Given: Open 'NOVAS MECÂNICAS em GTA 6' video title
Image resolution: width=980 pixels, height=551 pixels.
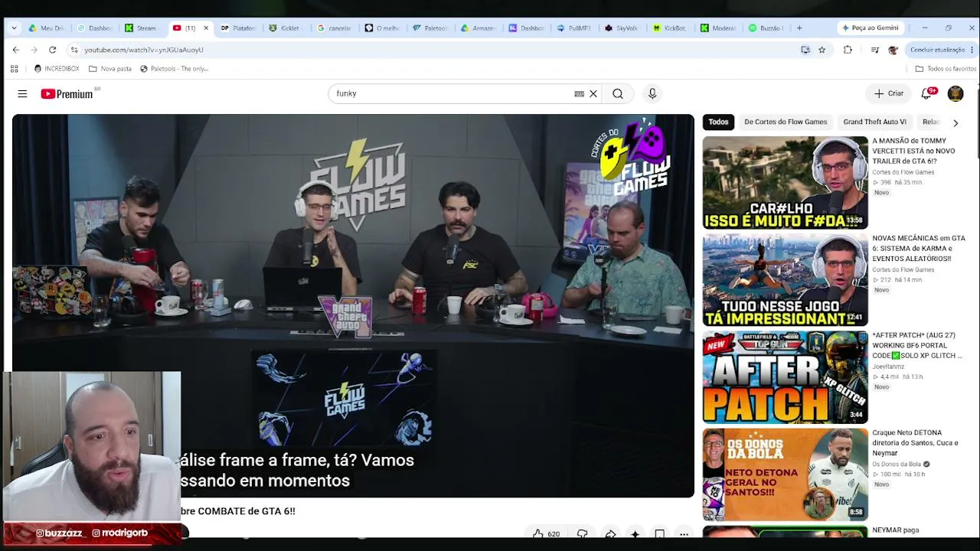Looking at the screenshot, I should (919, 249).
